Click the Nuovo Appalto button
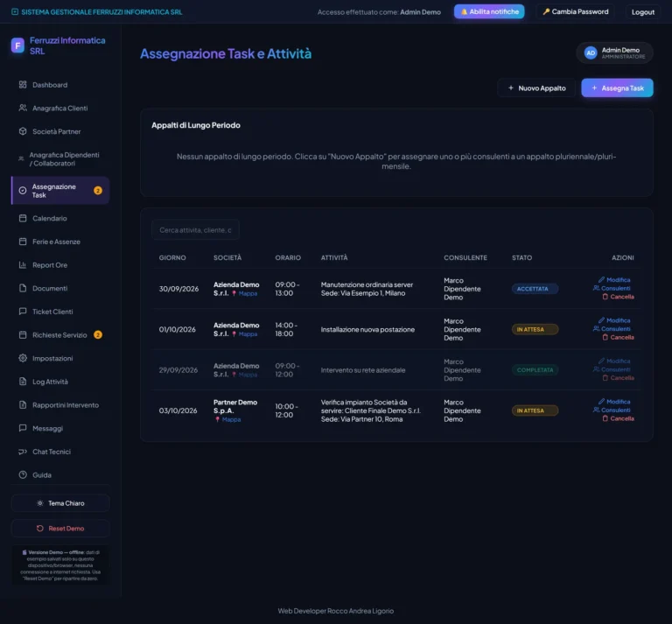 pos(536,88)
